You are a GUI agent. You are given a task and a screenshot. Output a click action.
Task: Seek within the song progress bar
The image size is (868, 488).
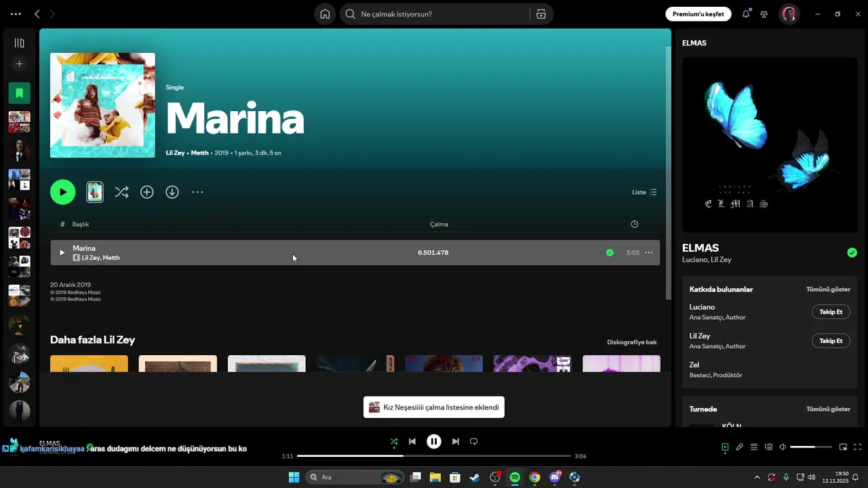point(434,456)
